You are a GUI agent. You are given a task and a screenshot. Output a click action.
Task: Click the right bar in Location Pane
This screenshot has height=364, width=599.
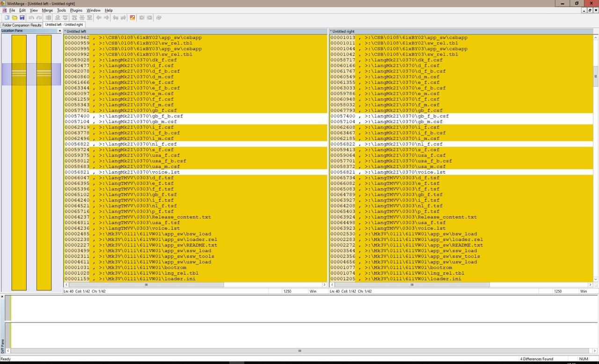coord(44,162)
